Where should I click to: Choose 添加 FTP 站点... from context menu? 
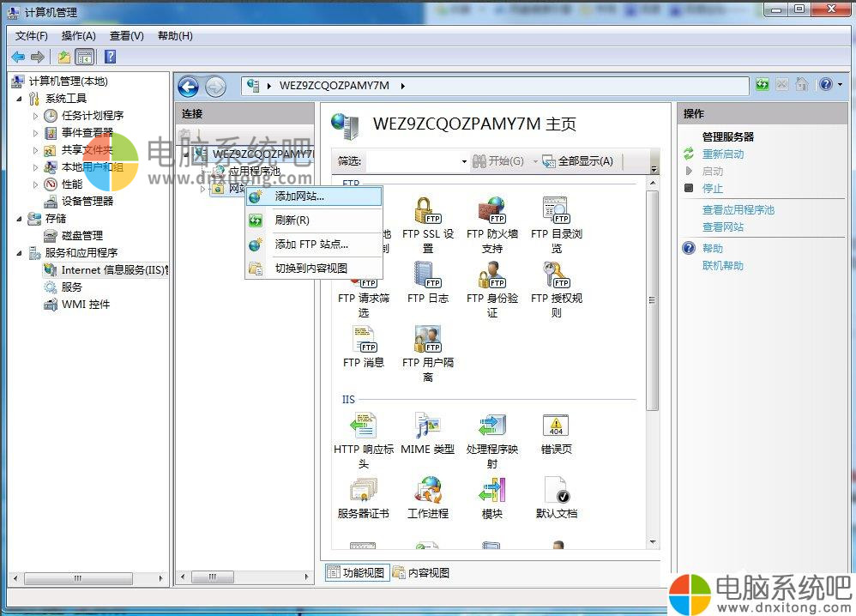(x=314, y=245)
